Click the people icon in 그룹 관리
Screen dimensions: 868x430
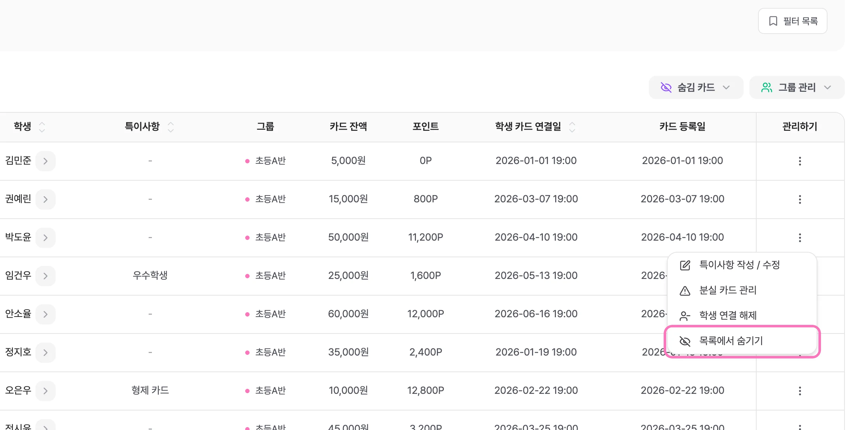click(x=767, y=87)
